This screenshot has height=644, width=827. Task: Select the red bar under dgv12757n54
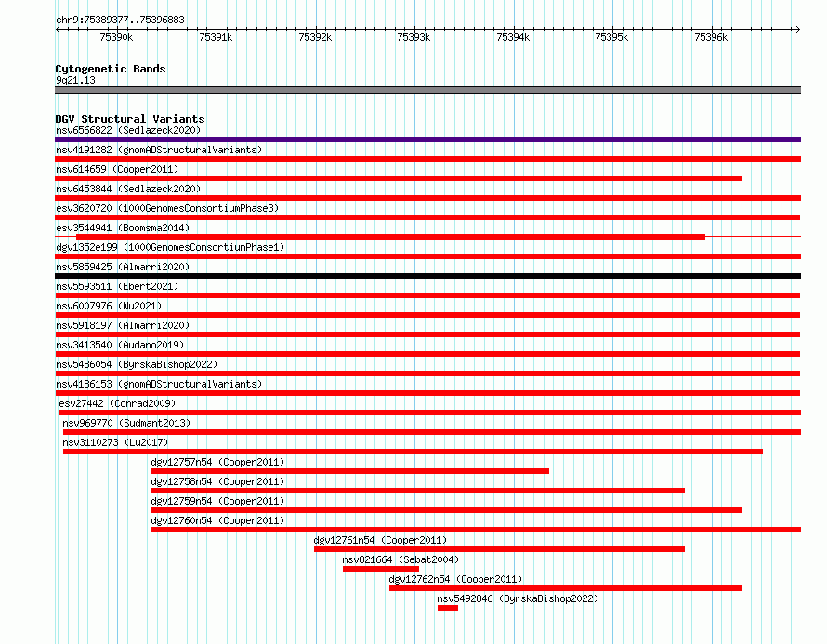click(x=350, y=471)
